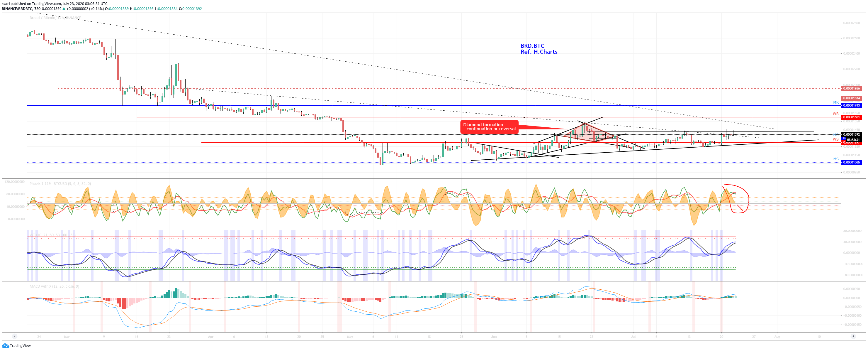868x351 pixels.
Task: Click the red 0.00001601 price label
Action: pyautogui.click(x=851, y=117)
